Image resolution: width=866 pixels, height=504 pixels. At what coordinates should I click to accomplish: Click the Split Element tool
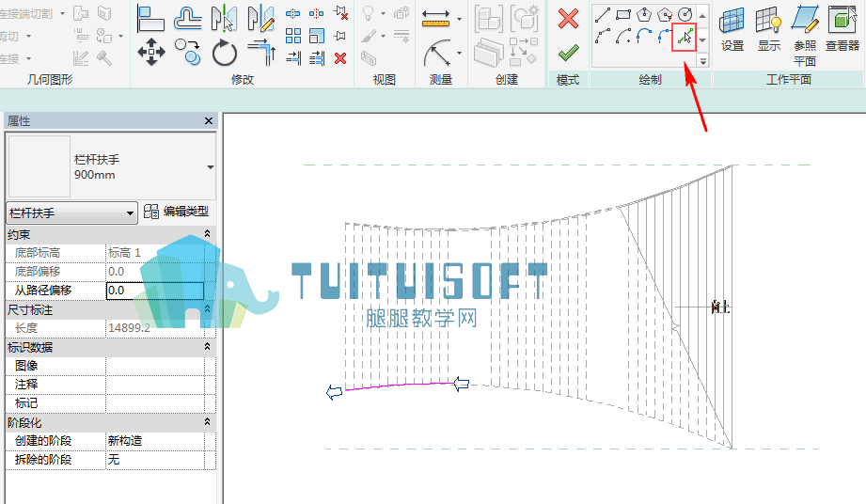[293, 13]
